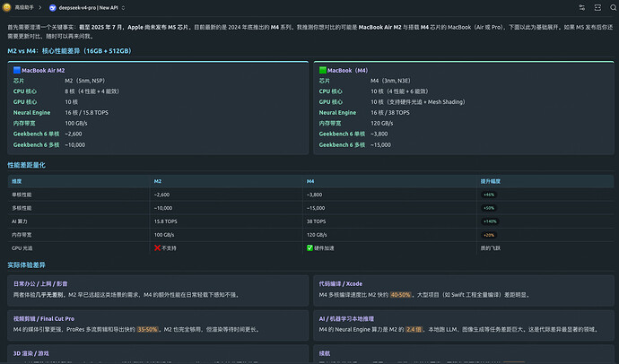Click M4 (3nm, N3E) chip value
Image resolution: width=619 pixels, height=364 pixels.
391,81
